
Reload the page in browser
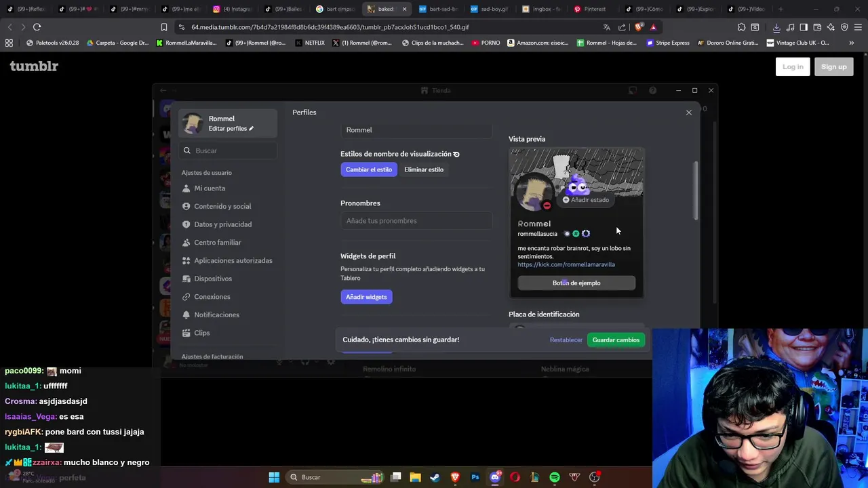point(37,27)
